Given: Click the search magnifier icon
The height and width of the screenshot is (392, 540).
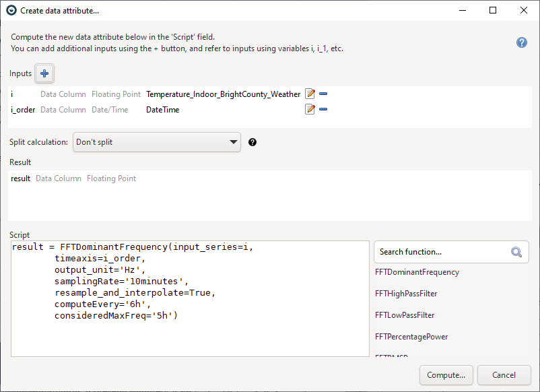Looking at the screenshot, I should (516, 252).
